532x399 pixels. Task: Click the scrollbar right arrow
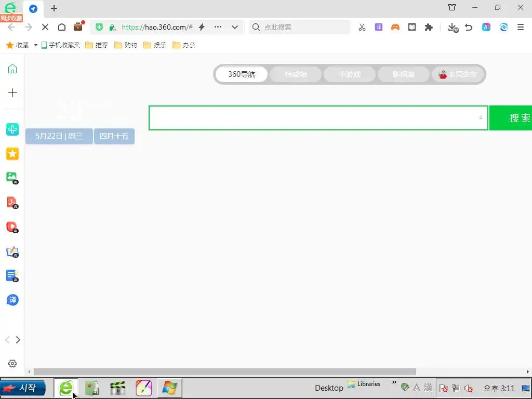528,371
